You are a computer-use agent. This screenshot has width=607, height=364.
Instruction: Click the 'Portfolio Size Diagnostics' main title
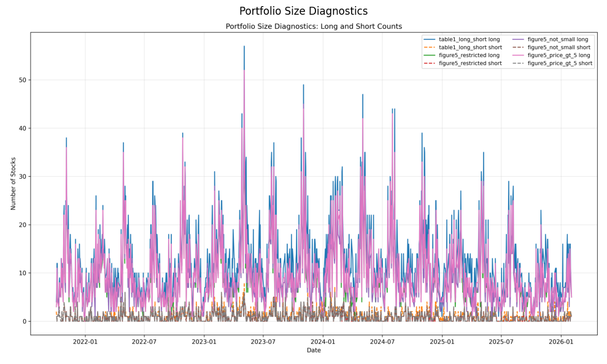303,11
